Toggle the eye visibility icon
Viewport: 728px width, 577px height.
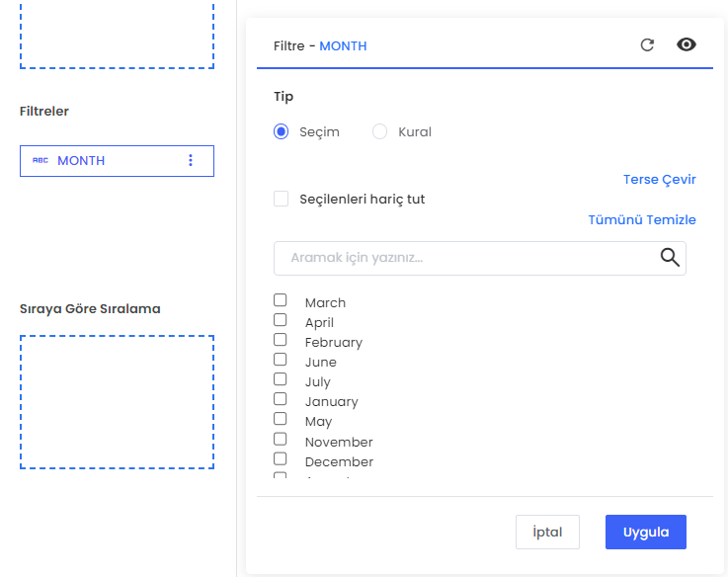[x=687, y=44]
